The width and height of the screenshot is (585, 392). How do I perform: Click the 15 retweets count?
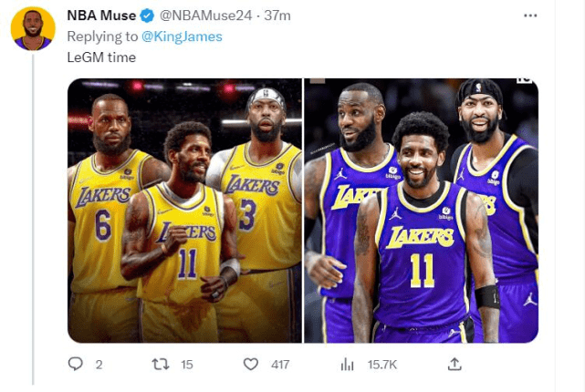pyautogui.click(x=187, y=365)
